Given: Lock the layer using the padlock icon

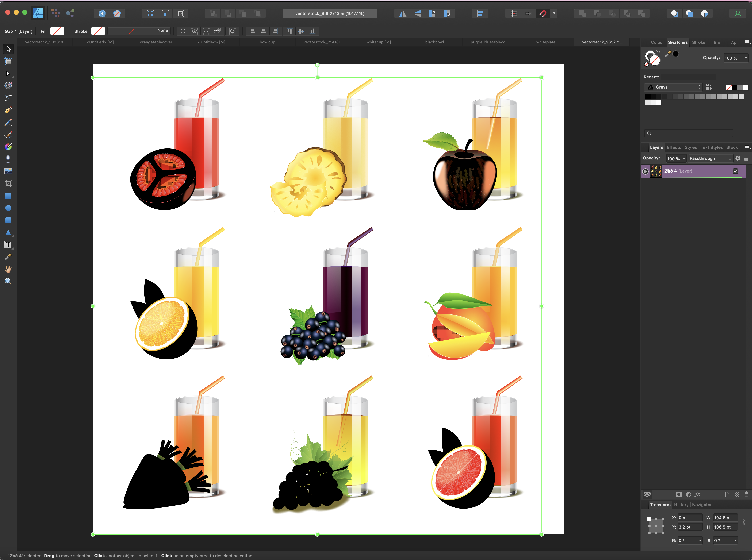Looking at the screenshot, I should (x=746, y=158).
